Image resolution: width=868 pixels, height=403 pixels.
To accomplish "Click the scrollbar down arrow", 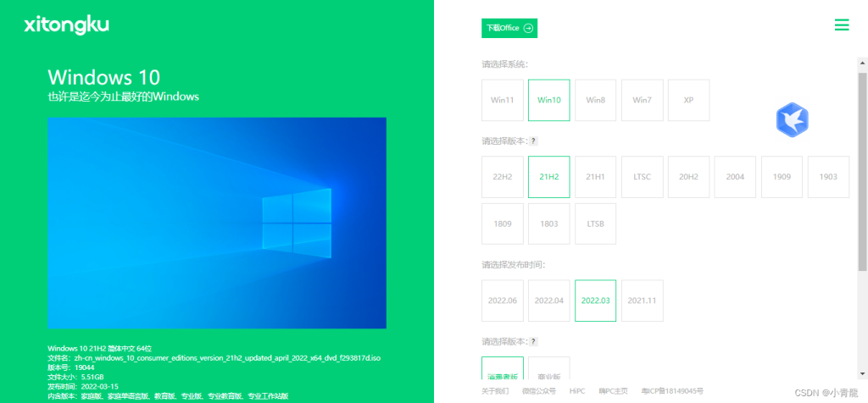I will 862,373.
